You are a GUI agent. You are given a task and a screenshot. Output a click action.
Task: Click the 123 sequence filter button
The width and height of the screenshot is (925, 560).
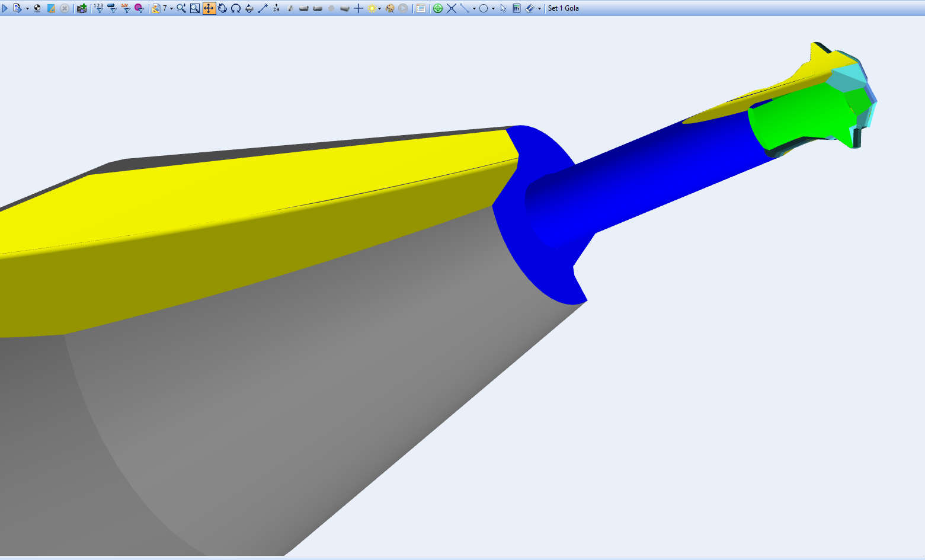click(98, 8)
